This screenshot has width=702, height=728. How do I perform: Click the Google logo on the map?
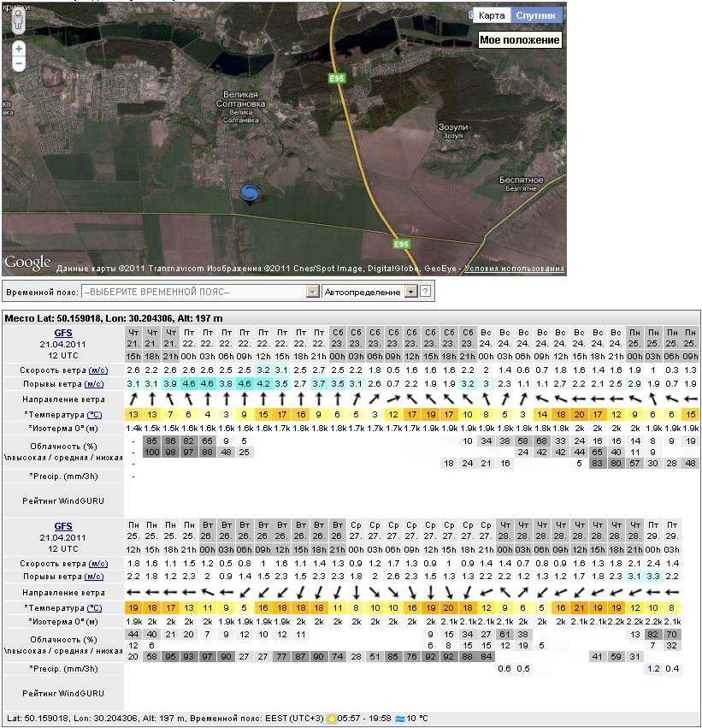pyautogui.click(x=27, y=263)
